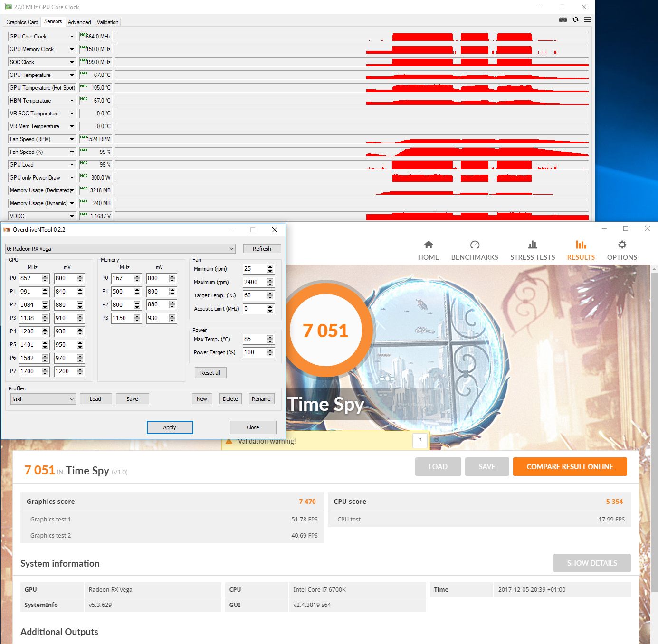This screenshot has width=658, height=644.
Task: Close the OverdriveNTool dialog via Close button
Action: tap(253, 427)
